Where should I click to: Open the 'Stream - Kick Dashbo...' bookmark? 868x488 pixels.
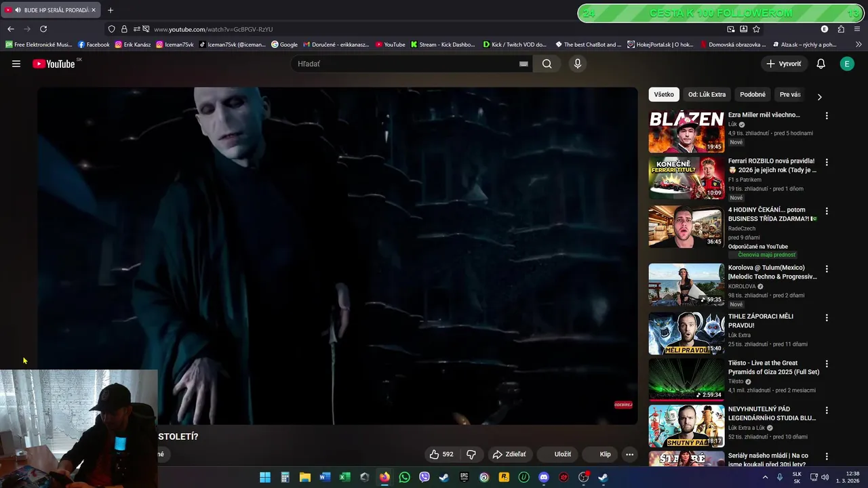(443, 45)
